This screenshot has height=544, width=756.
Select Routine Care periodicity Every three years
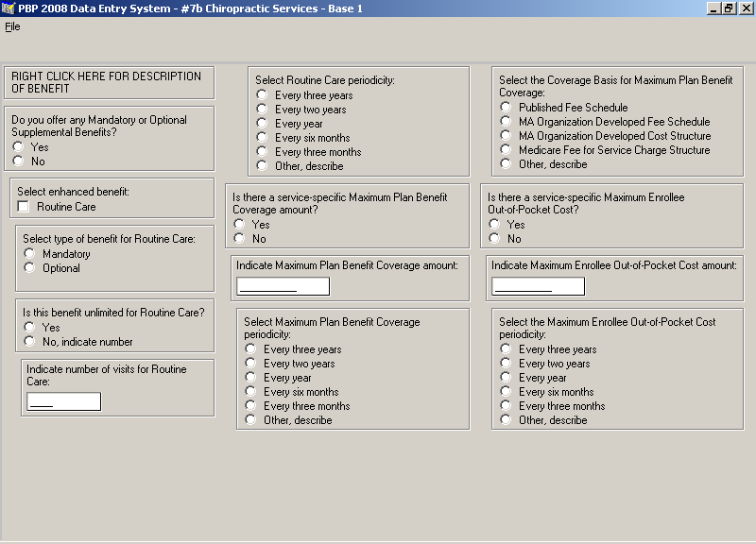(x=262, y=95)
